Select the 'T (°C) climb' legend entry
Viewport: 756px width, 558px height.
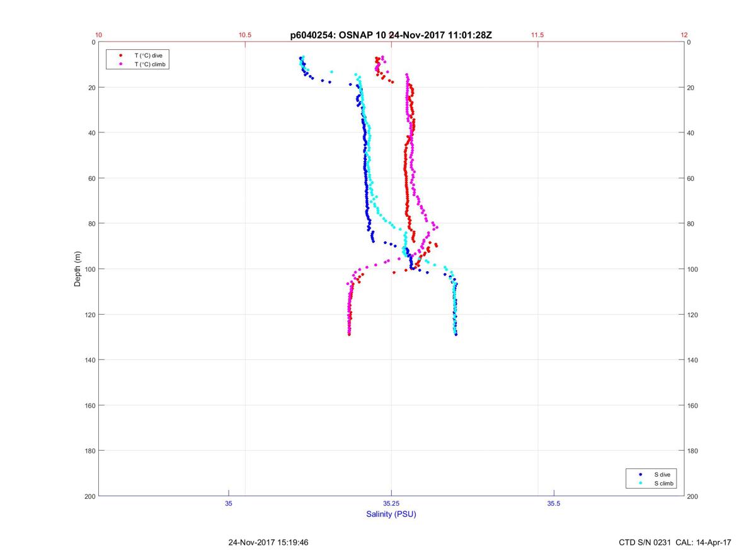150,64
